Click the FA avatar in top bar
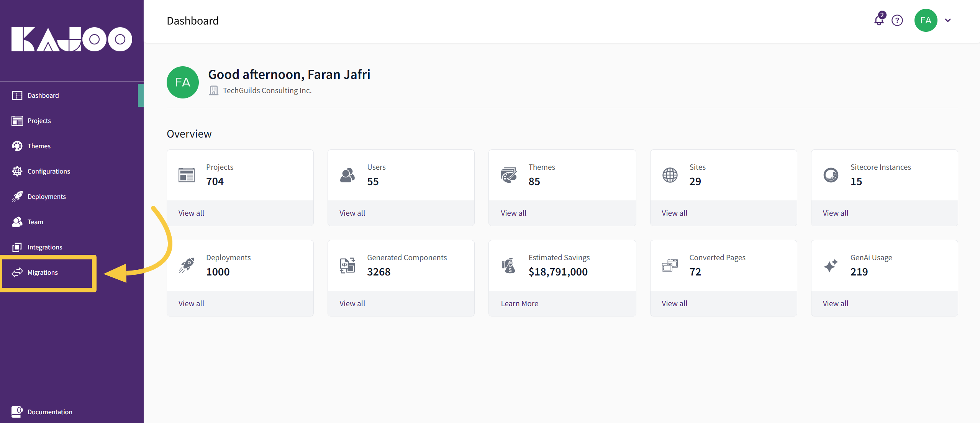Screen dimensions: 980x423 pyautogui.click(x=926, y=21)
